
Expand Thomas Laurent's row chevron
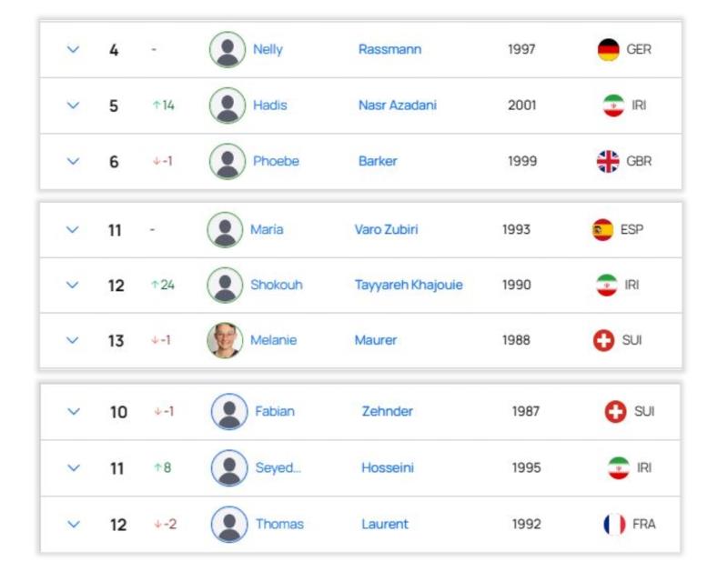(74, 525)
